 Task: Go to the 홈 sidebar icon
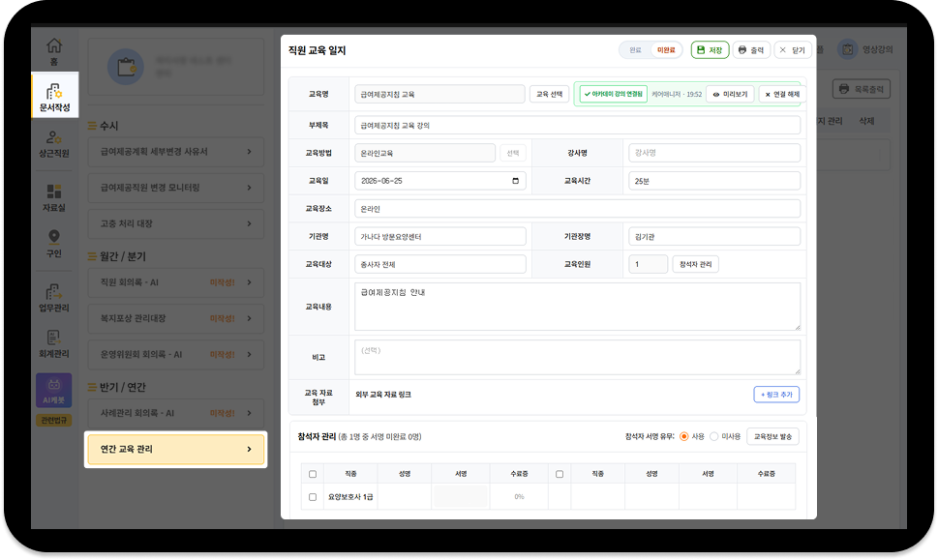tap(54, 51)
